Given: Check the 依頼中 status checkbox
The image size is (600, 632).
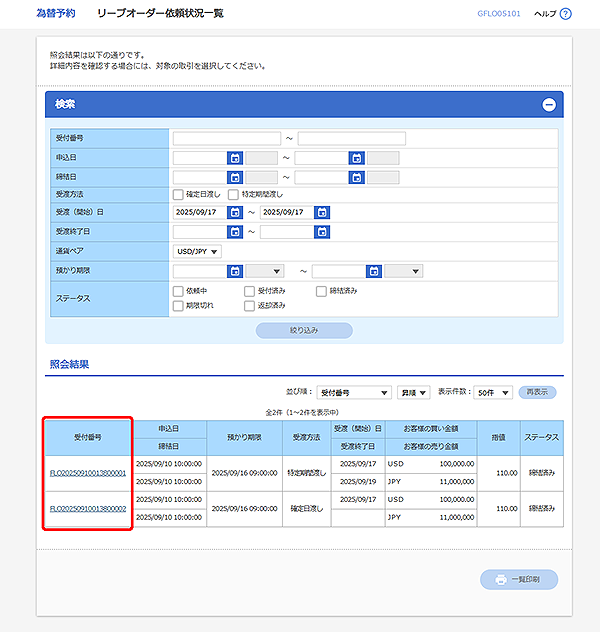Looking at the screenshot, I should pos(178,291).
